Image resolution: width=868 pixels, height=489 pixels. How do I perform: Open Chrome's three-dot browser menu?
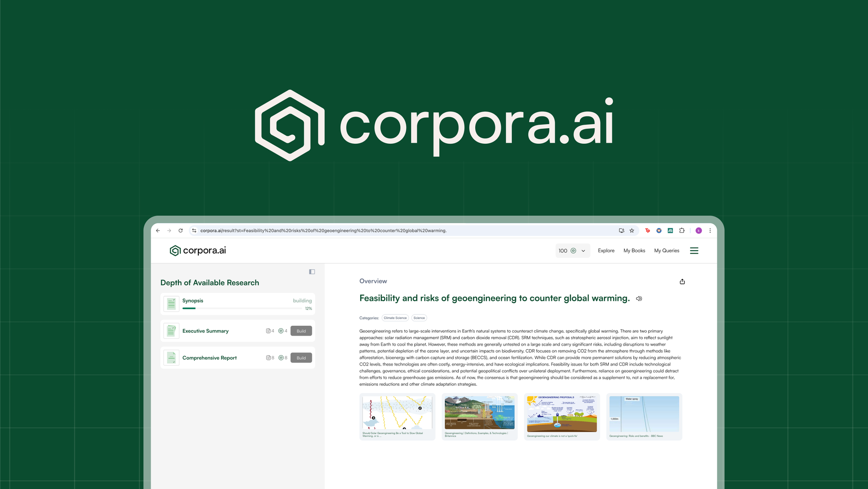[x=710, y=231]
